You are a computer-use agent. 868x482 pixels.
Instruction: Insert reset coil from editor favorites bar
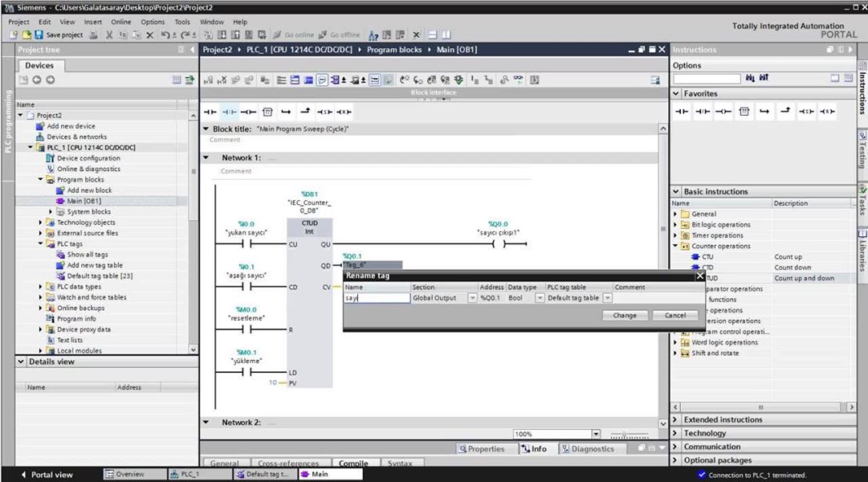click(344, 112)
